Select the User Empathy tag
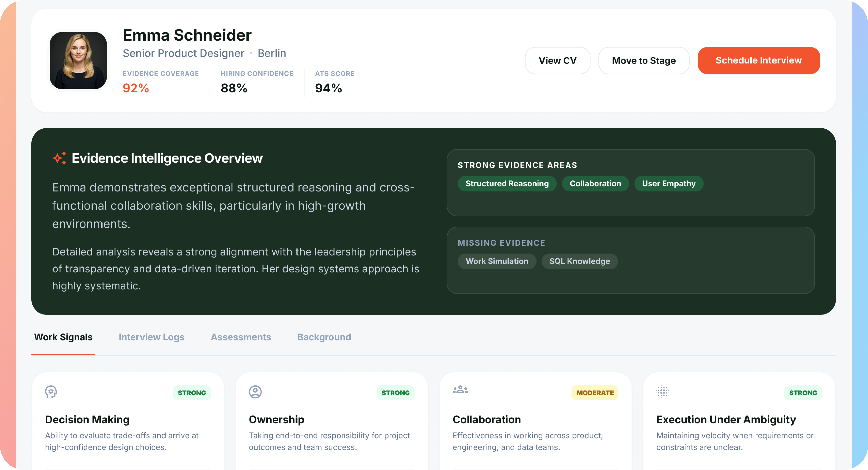 (x=668, y=184)
